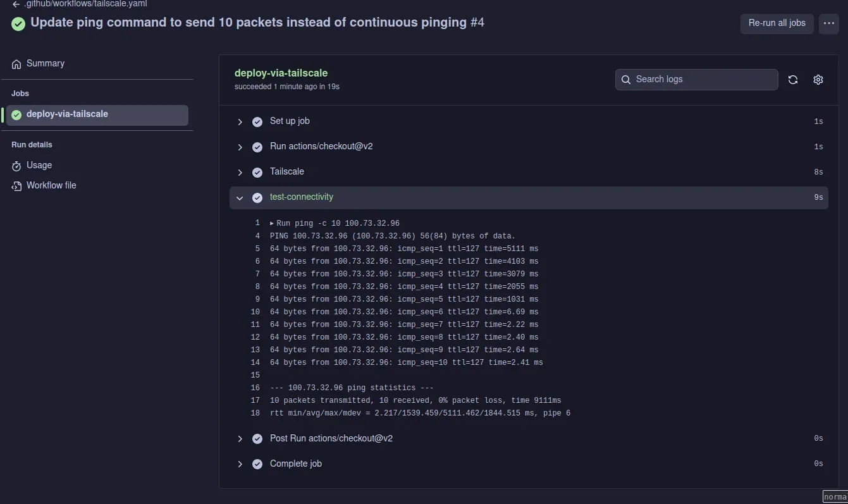The width and height of the screenshot is (848, 504).
Task: Open the Workflow file link
Action: pos(51,186)
